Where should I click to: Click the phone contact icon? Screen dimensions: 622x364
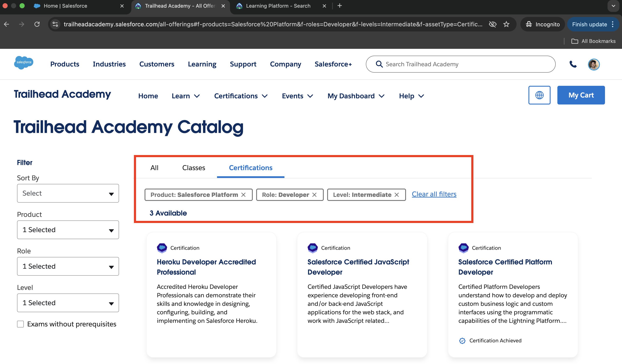coord(573,64)
